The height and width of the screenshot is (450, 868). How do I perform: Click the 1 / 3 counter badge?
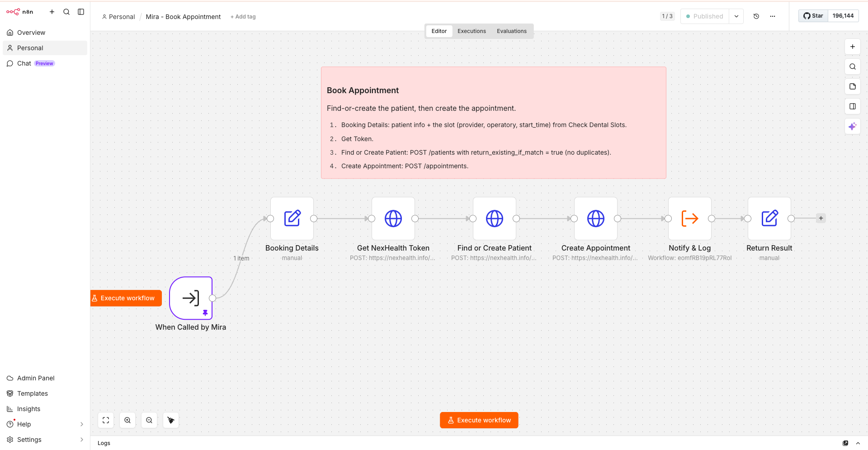click(x=667, y=16)
